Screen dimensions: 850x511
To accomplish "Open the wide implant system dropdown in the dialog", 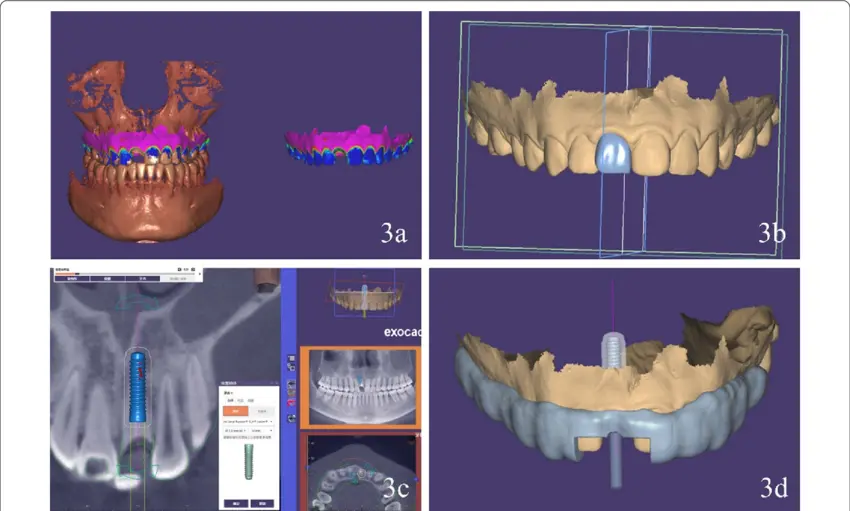I will pyautogui.click(x=248, y=422).
